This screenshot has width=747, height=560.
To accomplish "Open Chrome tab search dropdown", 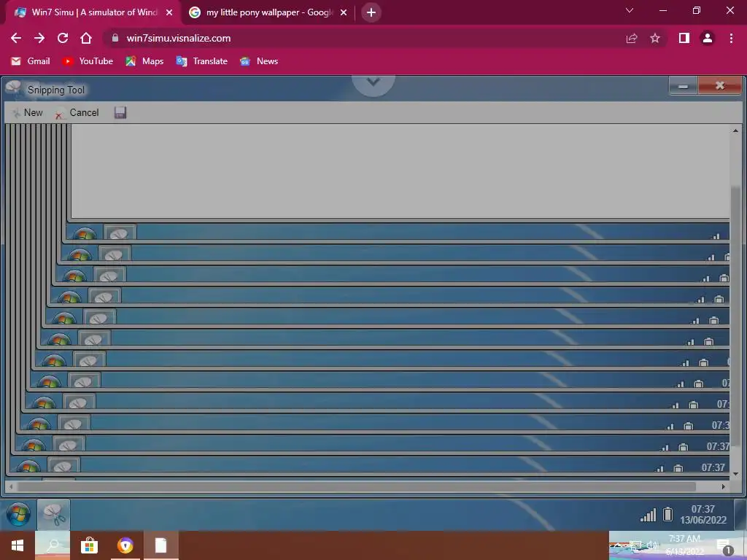I will (630, 10).
